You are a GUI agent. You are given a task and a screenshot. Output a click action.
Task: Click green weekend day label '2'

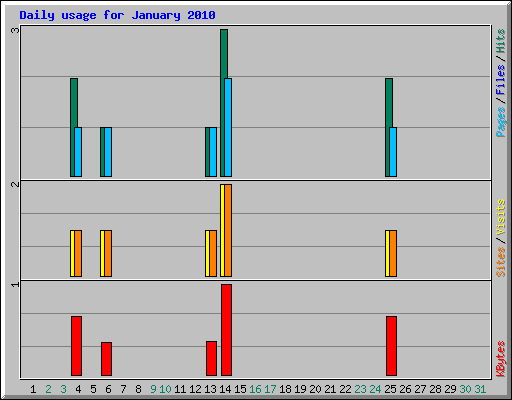[x=48, y=389]
